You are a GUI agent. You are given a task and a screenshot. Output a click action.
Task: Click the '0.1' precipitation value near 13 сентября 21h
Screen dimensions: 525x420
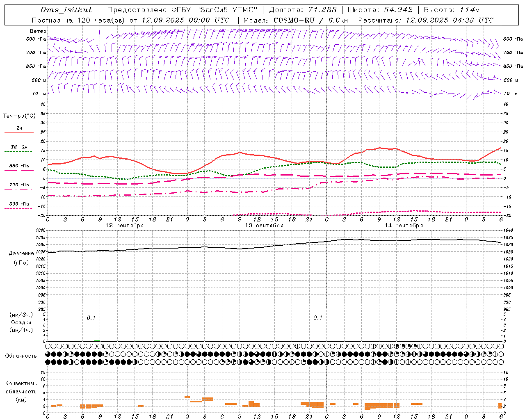[318, 317]
